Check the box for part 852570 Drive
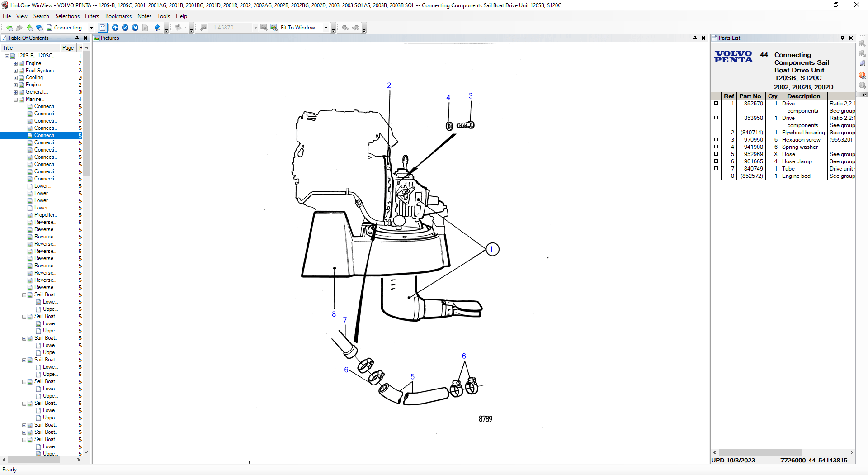Screen dimensions: 868x475 coord(716,104)
